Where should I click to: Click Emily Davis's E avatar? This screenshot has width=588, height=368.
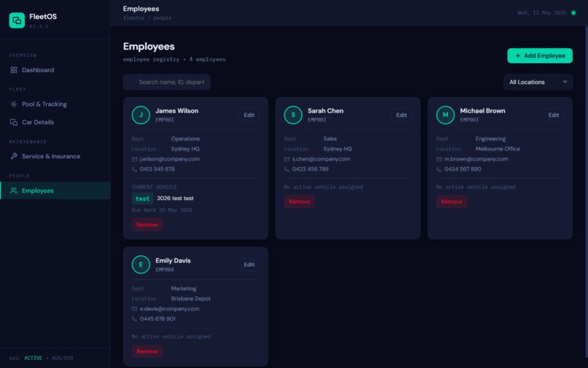(141, 264)
